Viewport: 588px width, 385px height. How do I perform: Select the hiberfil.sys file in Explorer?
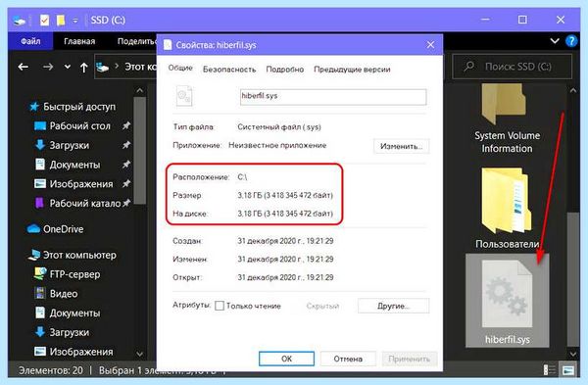[508, 301]
